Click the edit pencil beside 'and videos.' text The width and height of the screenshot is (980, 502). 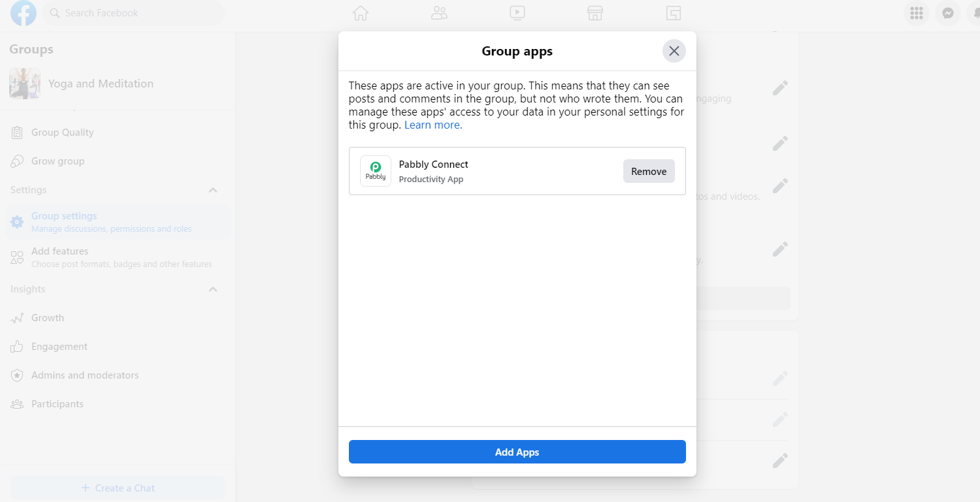point(780,187)
